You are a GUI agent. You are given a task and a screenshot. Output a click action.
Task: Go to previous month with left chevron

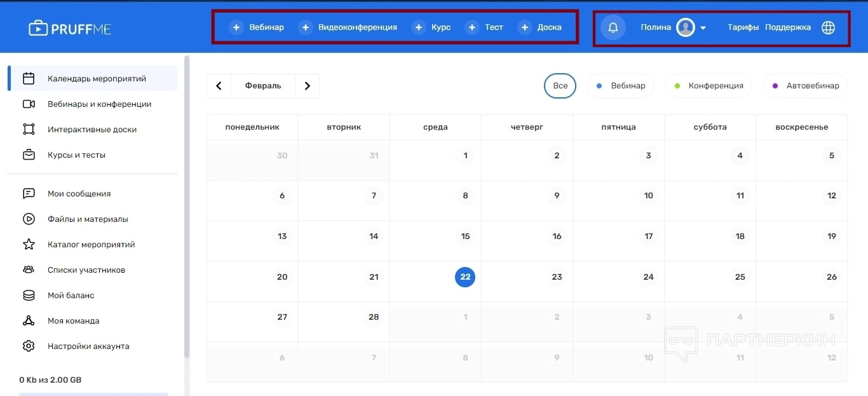pos(219,86)
